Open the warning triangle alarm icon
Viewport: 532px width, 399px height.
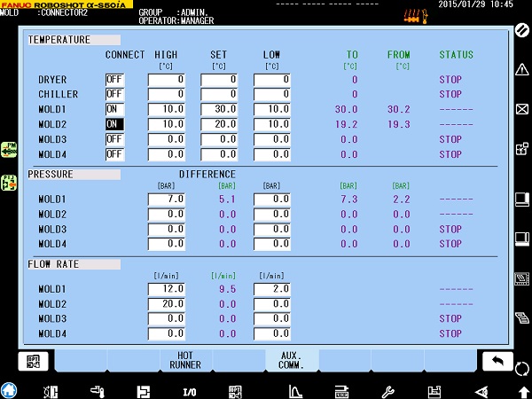(522, 69)
